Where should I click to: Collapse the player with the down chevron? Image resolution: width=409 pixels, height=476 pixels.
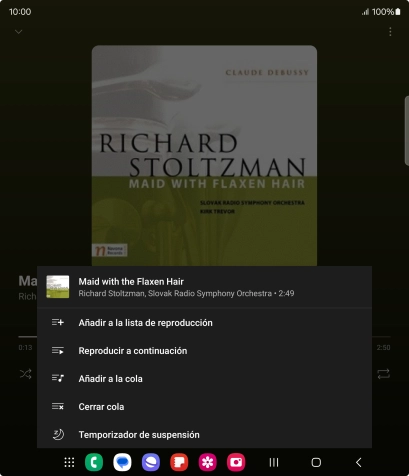click(x=19, y=32)
